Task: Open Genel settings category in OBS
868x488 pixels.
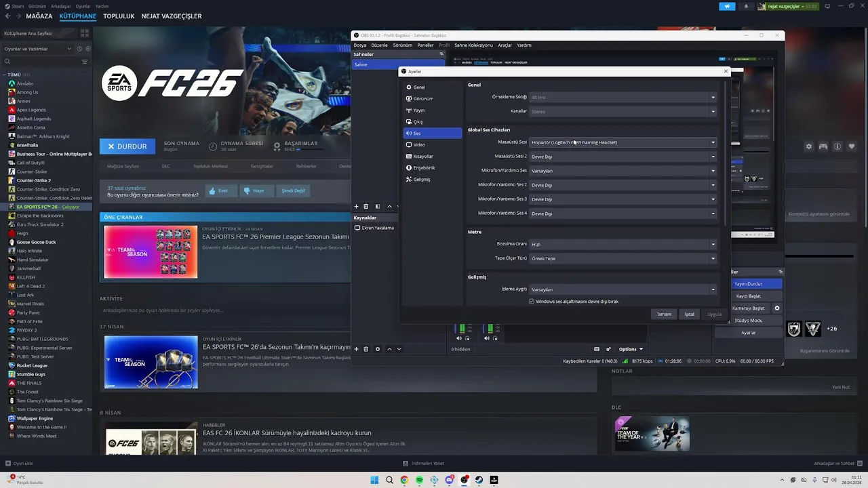Action: (x=432, y=87)
